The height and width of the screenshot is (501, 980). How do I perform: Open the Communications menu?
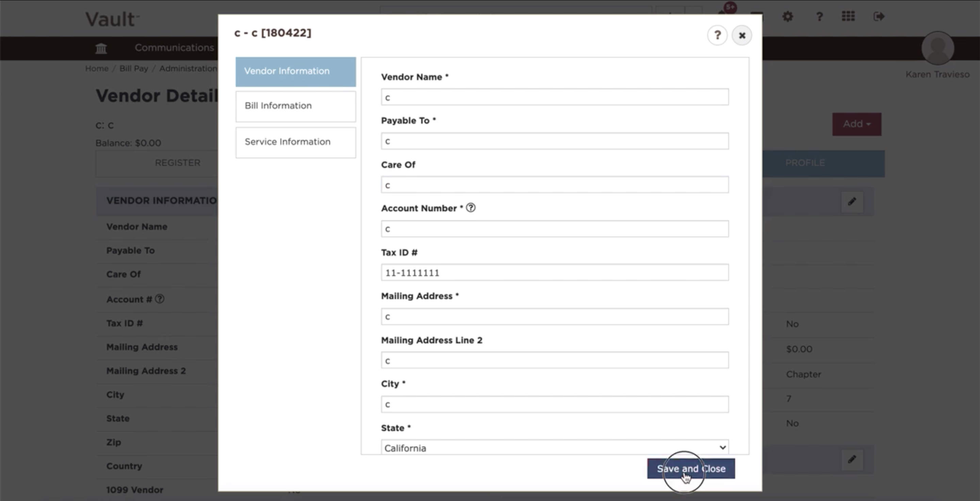click(x=174, y=47)
